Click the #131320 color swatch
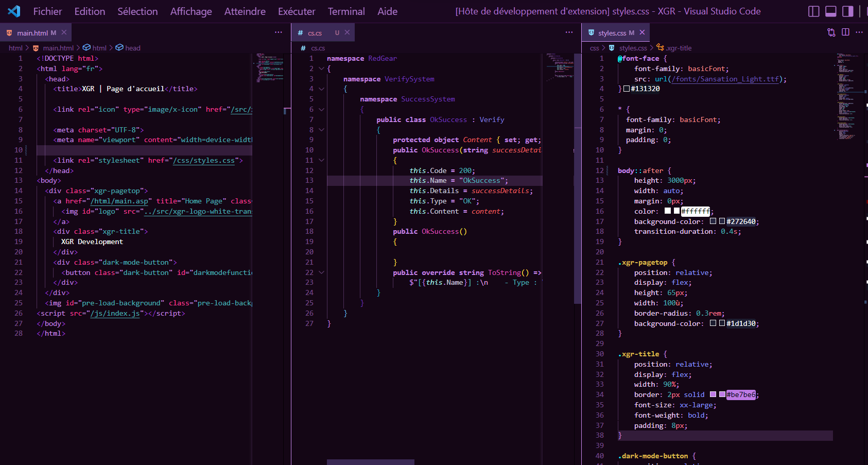 (x=626, y=89)
